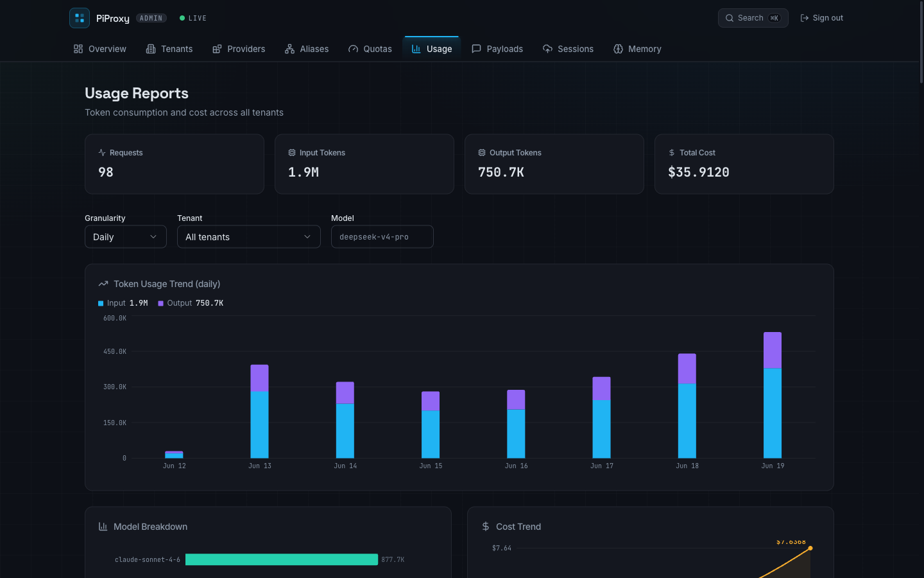924x578 pixels.
Task: Click the Tenant dropdown chevron arrow
Action: [307, 237]
